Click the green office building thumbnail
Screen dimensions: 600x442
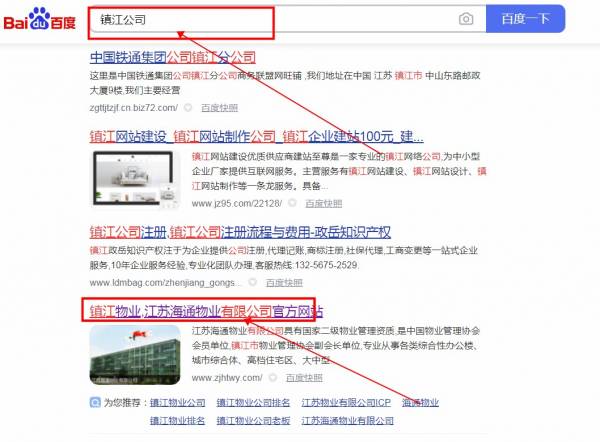pos(135,355)
